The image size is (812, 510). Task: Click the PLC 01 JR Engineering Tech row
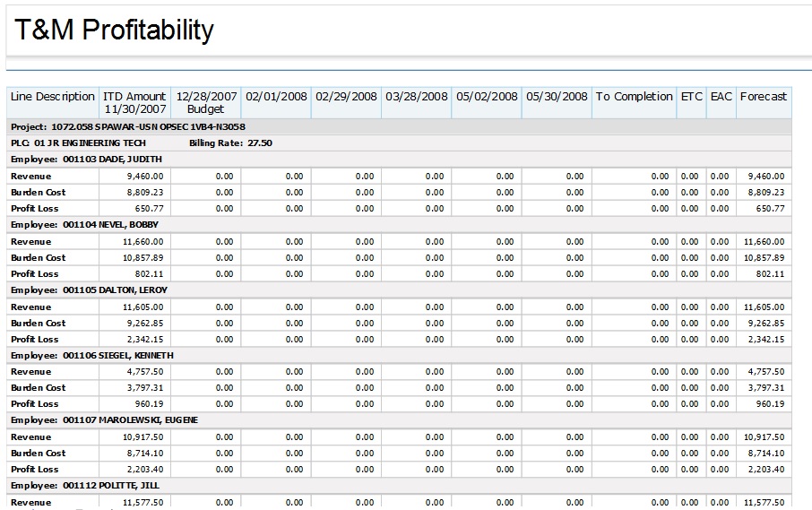(78, 143)
